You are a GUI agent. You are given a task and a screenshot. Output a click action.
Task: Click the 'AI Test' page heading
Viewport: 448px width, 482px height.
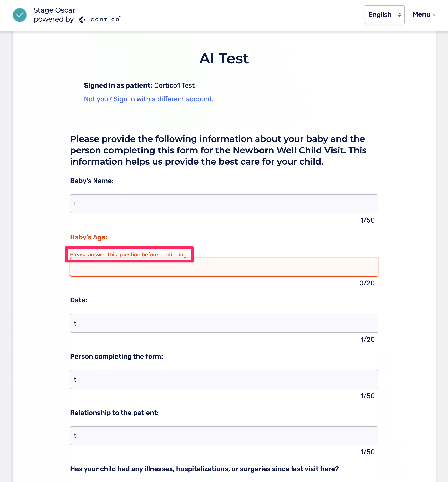tap(224, 58)
